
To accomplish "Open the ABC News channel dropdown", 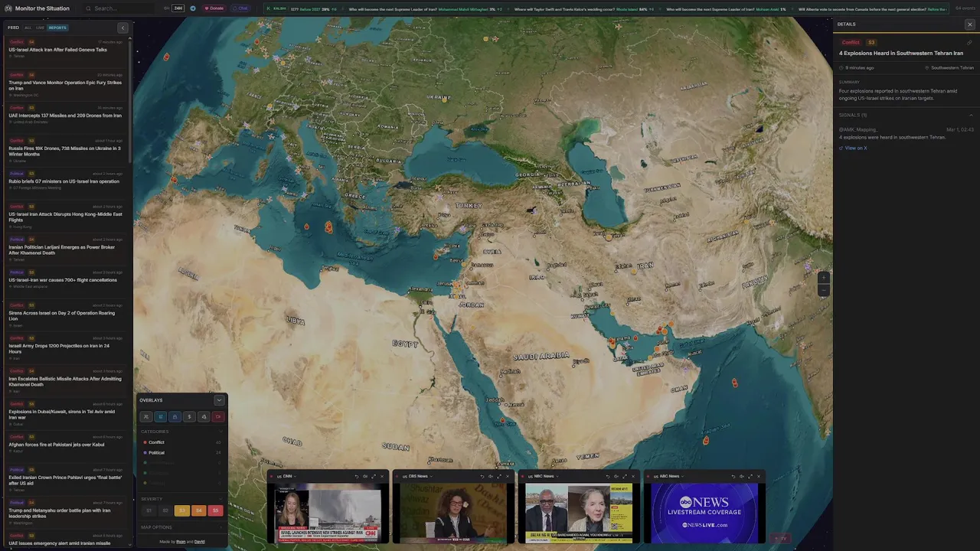I will click(x=668, y=476).
